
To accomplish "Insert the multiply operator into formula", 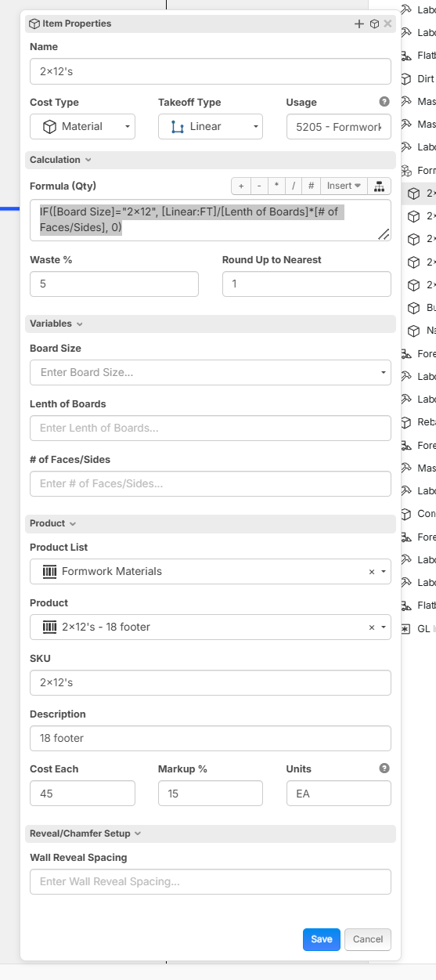I will coord(276,186).
